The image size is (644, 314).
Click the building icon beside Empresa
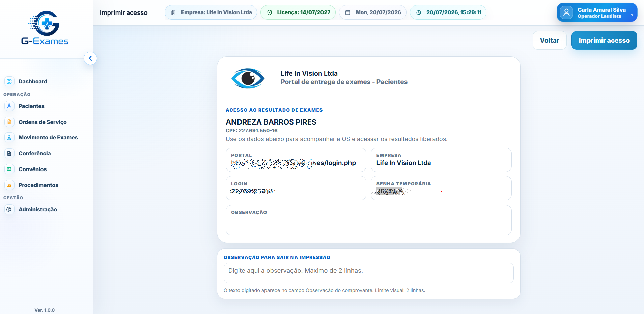pos(173,12)
